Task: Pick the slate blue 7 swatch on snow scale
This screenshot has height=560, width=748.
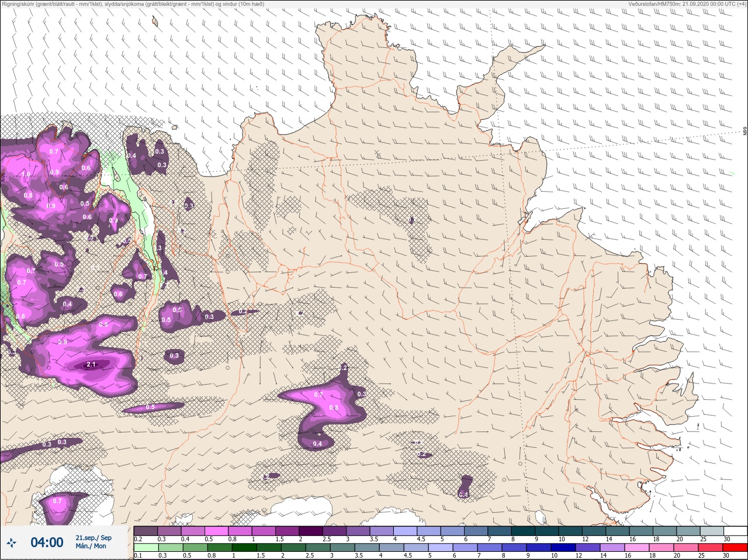Action: tap(500, 531)
